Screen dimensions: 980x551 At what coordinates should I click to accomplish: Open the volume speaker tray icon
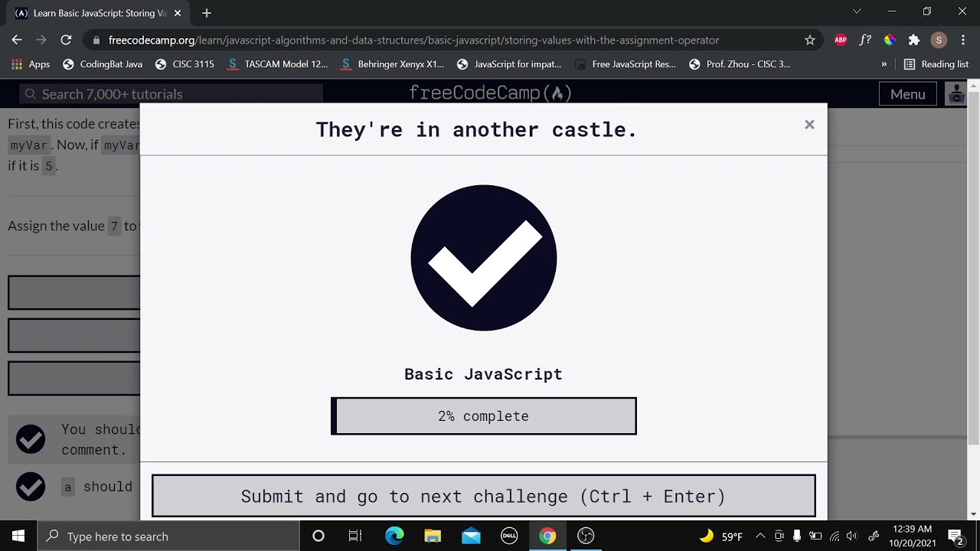pyautogui.click(x=852, y=536)
